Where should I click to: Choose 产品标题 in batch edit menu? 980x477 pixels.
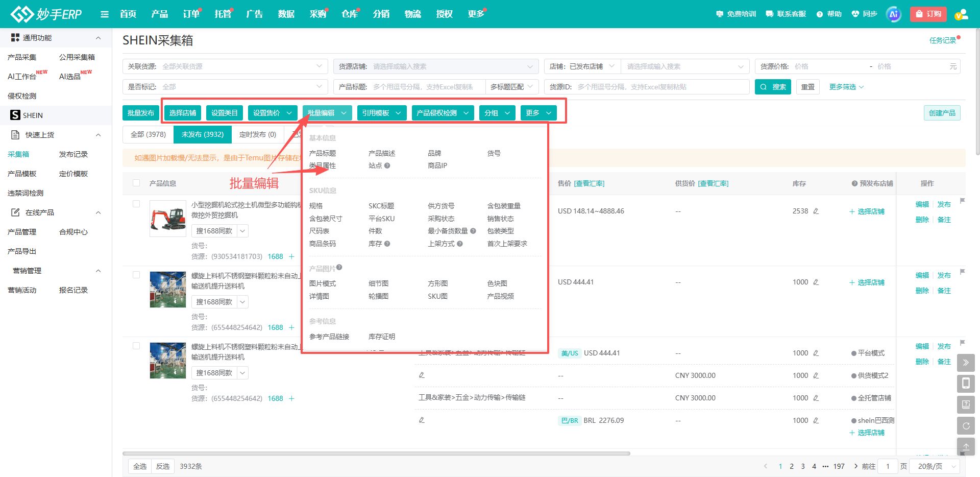point(323,153)
